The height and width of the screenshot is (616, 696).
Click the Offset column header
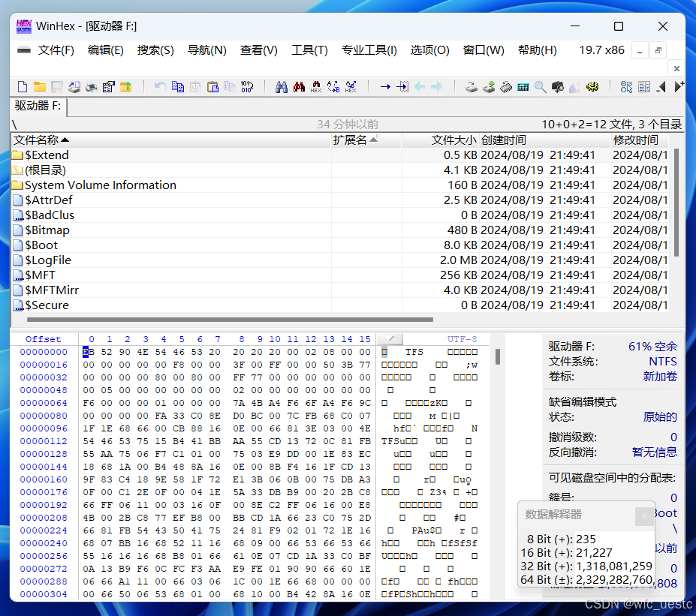(x=43, y=339)
